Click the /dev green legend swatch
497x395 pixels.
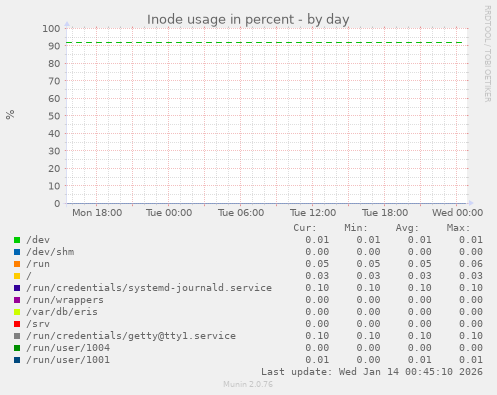(x=17, y=240)
